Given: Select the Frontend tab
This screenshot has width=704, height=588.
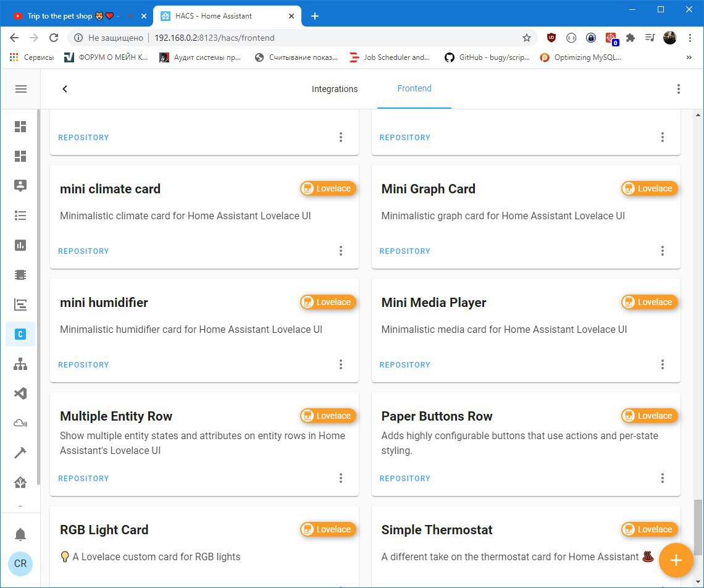Looking at the screenshot, I should click(414, 88).
